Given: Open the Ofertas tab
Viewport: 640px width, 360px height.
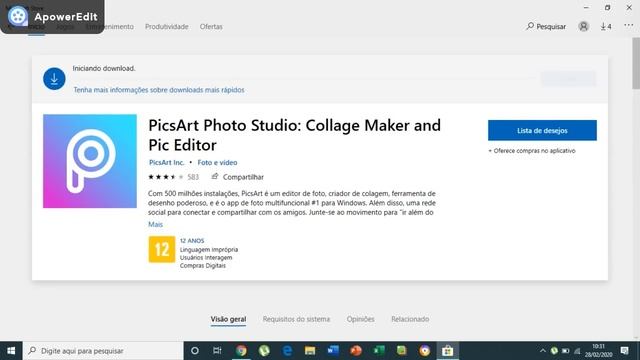Looking at the screenshot, I should pos(211,27).
